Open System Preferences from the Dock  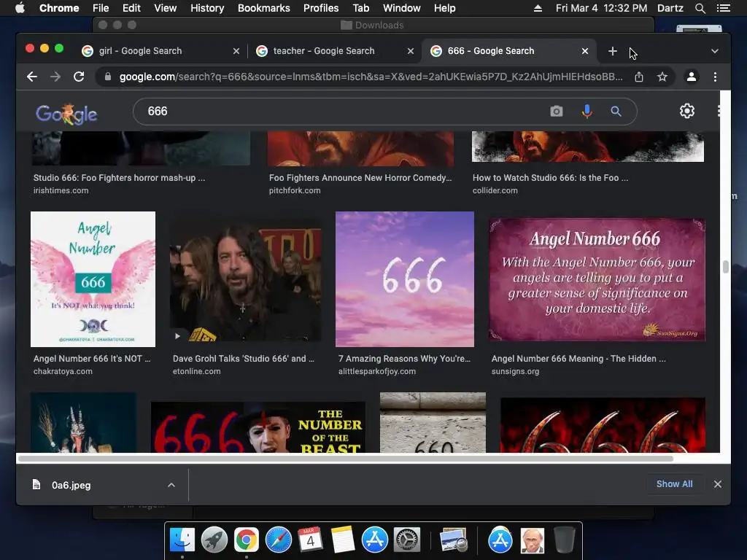(406, 540)
